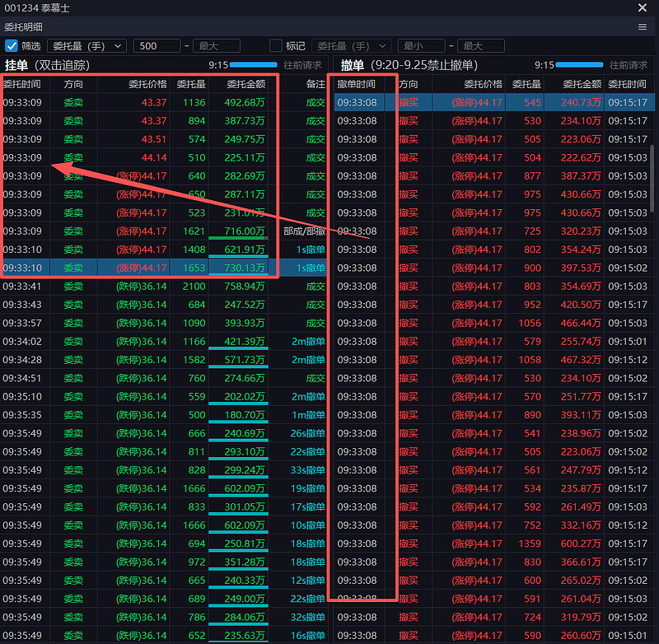Click the 标记 最小 input field
Screen dimensions: 659x644
421,46
